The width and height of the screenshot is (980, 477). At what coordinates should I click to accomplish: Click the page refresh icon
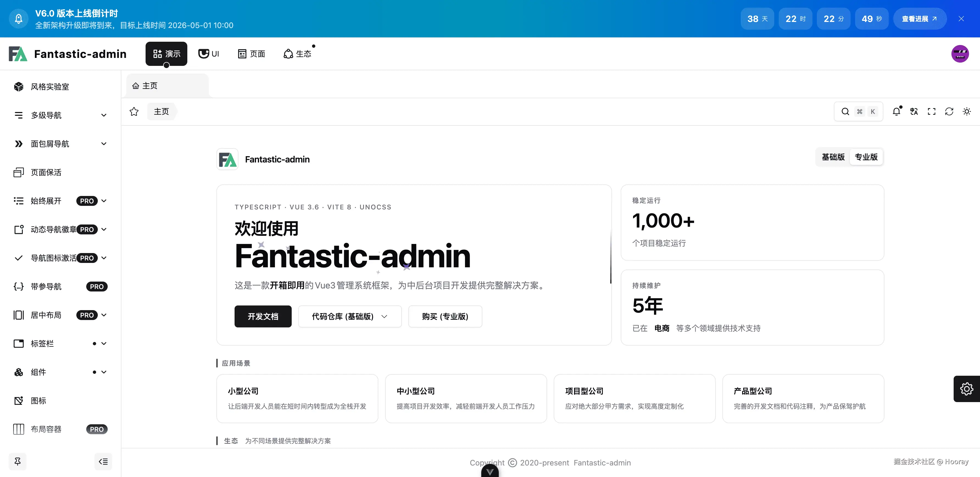(x=949, y=111)
